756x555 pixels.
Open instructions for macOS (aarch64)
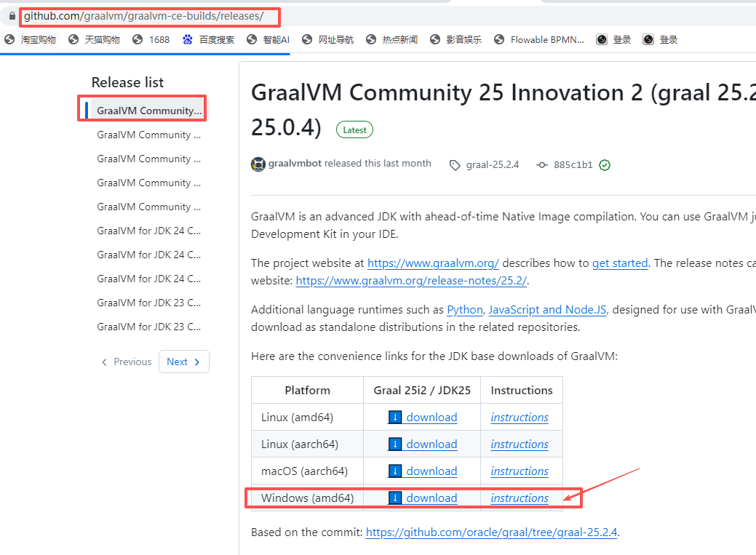[x=520, y=471]
